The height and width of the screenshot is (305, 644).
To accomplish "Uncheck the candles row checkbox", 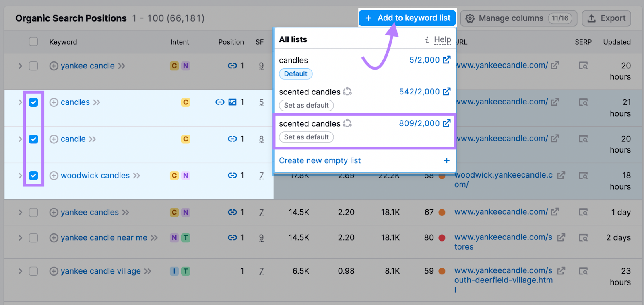I will click(x=33, y=102).
